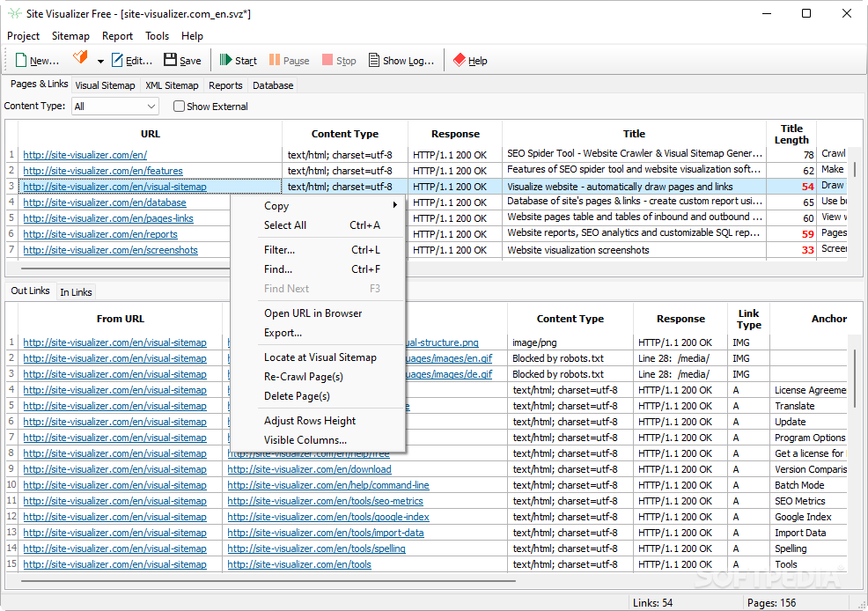
Task: Choose Locate at Visual Sitemap
Action: pyautogui.click(x=320, y=357)
